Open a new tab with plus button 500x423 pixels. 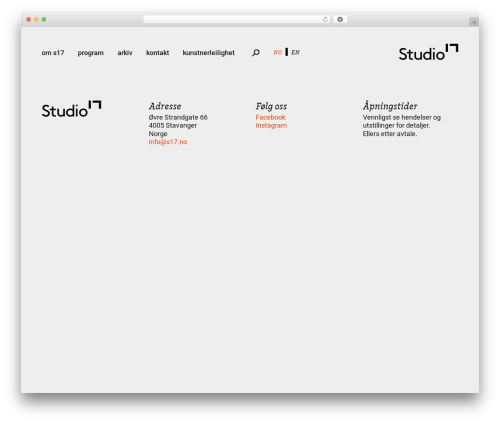pyautogui.click(x=474, y=22)
